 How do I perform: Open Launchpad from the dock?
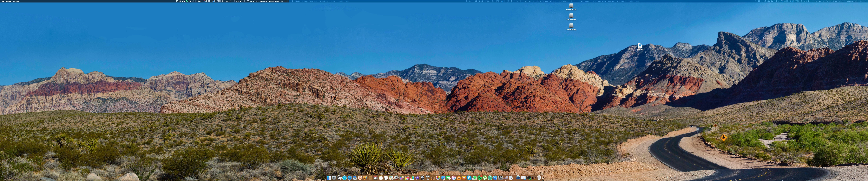point(334,178)
